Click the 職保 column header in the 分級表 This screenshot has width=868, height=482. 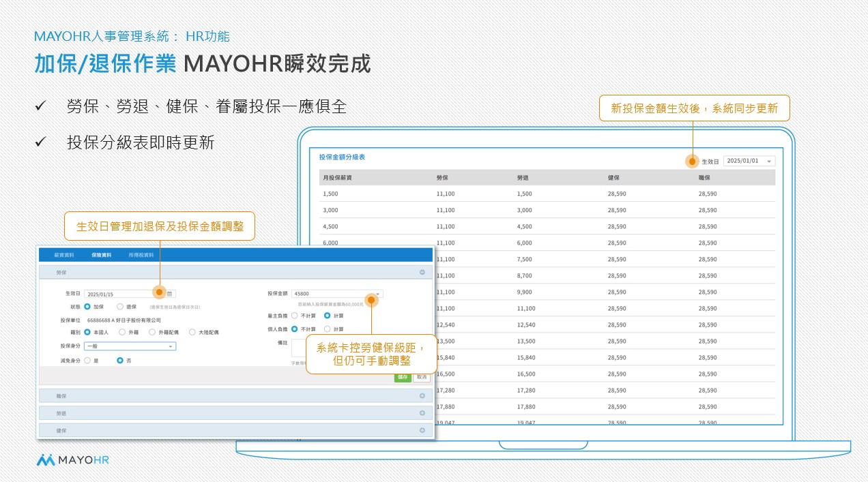coord(705,177)
